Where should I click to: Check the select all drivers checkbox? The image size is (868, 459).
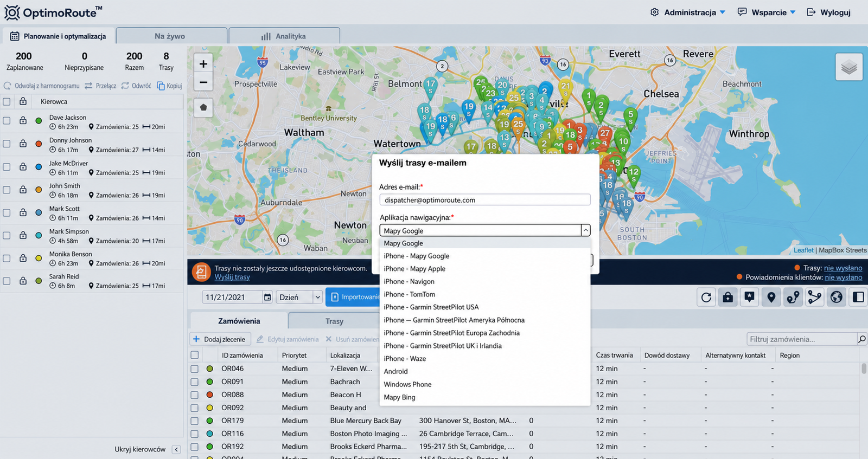point(7,101)
